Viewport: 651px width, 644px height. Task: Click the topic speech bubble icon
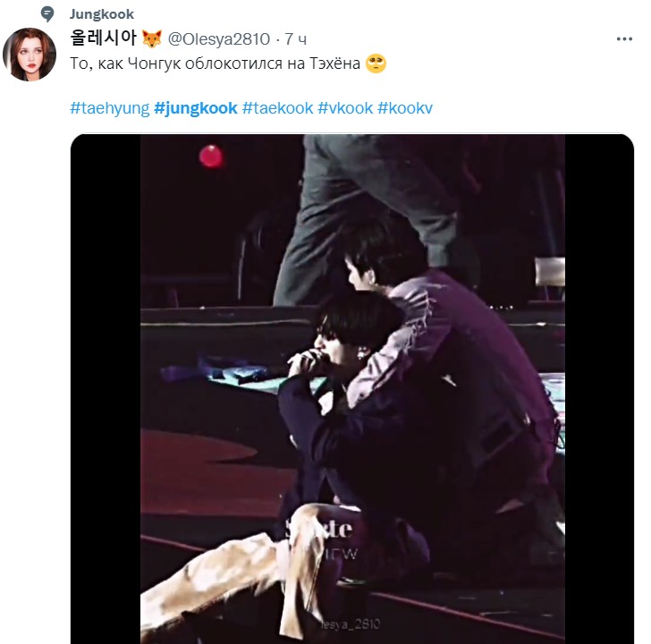(47, 14)
